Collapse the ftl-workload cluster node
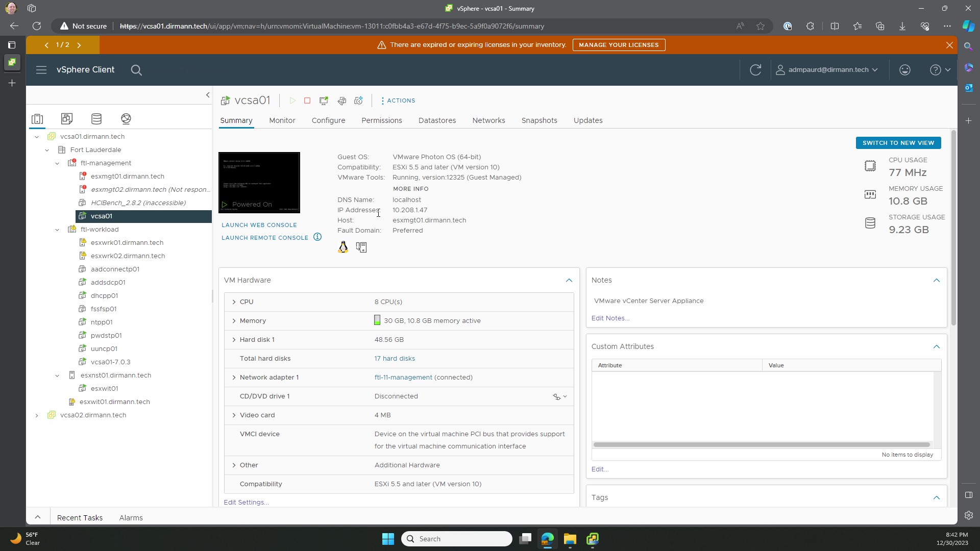 click(57, 230)
